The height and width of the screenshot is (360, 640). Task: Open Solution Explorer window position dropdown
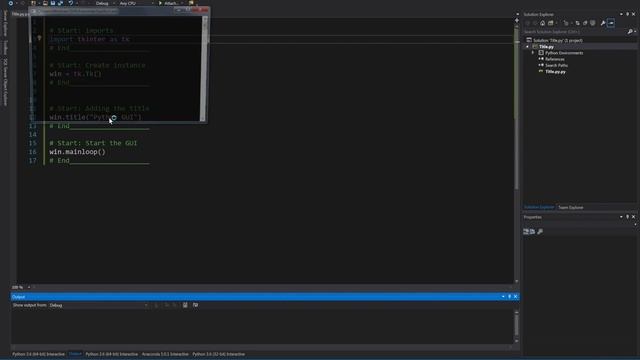click(621, 14)
